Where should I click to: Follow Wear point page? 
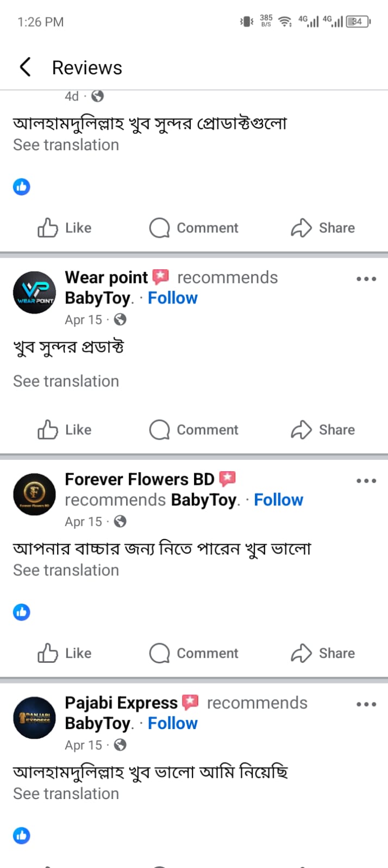173,298
